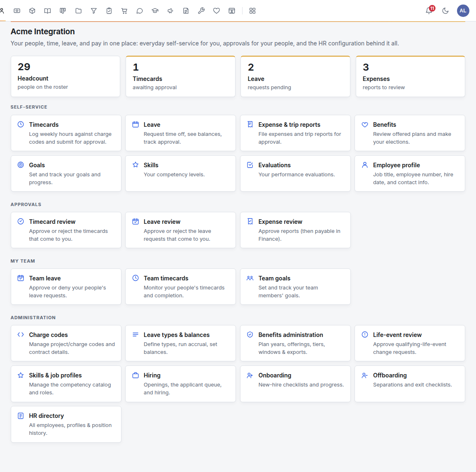
Task: Open the cube inventory module icon
Action: pos(32,11)
